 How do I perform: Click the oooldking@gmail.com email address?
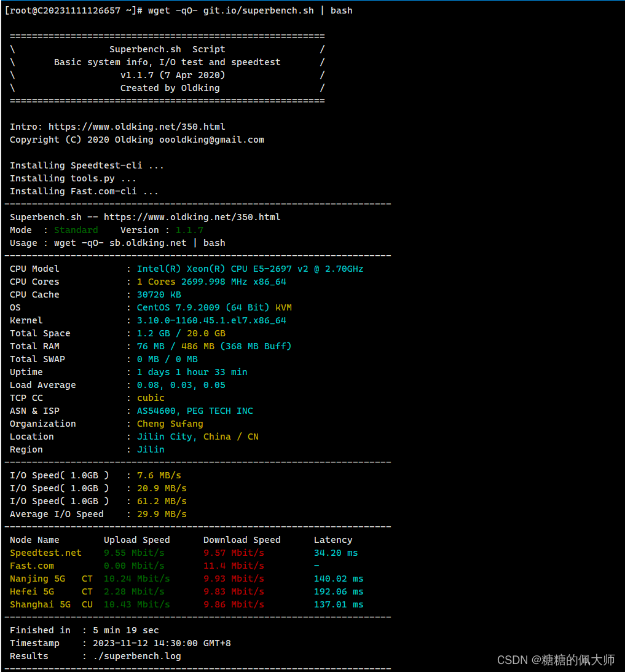211,140
